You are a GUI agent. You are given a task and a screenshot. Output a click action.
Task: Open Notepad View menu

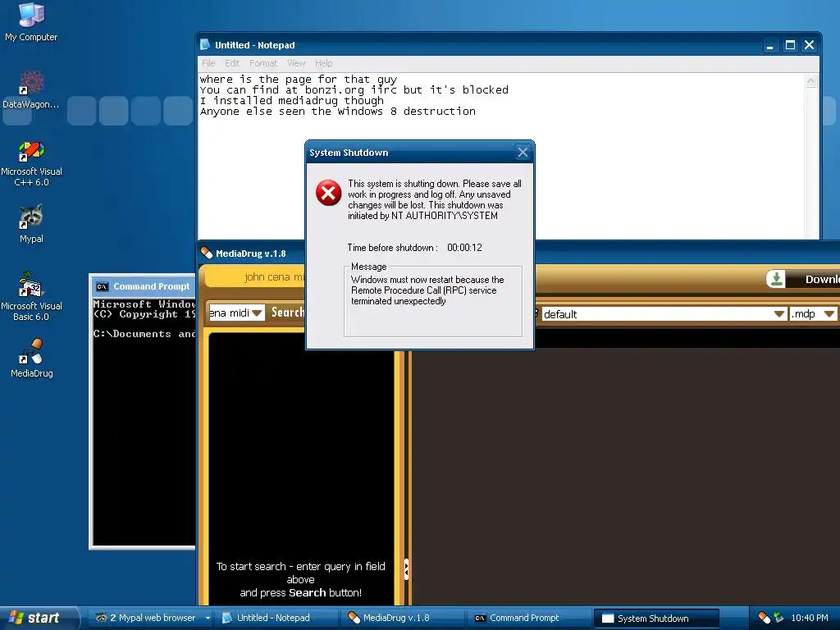pos(295,63)
